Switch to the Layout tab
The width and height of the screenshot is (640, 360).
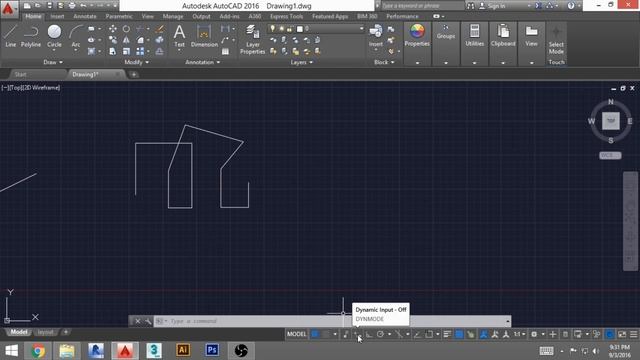click(x=45, y=332)
